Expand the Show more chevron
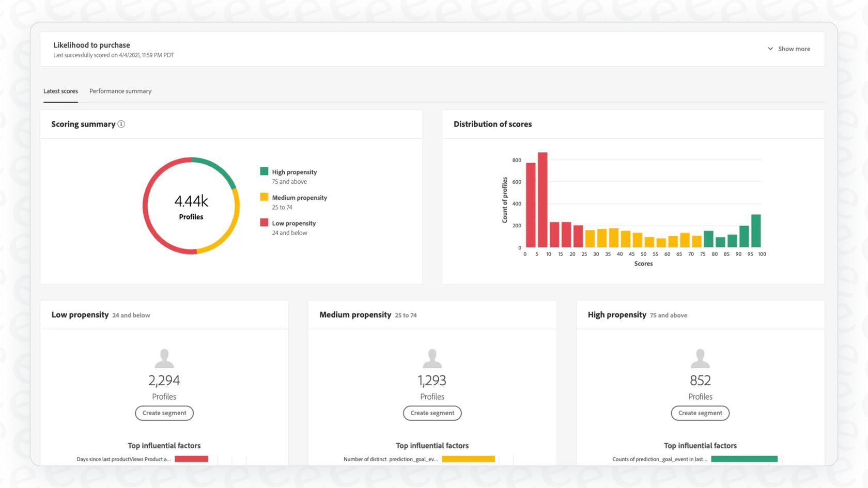The image size is (868, 488). click(770, 49)
